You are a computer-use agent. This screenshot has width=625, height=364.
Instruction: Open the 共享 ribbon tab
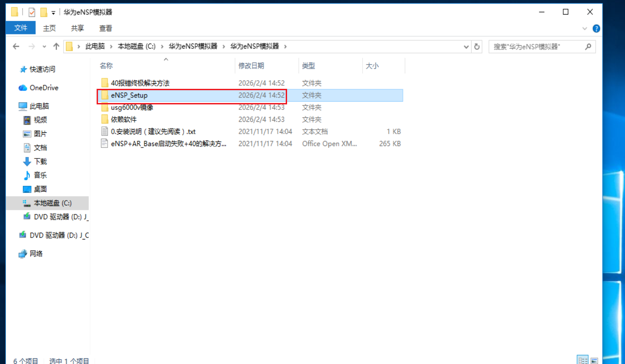(77, 28)
